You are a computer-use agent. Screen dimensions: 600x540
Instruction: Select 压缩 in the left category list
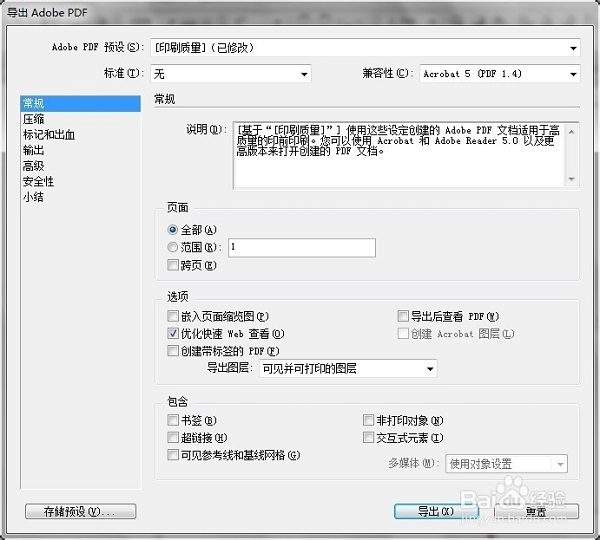[x=34, y=119]
